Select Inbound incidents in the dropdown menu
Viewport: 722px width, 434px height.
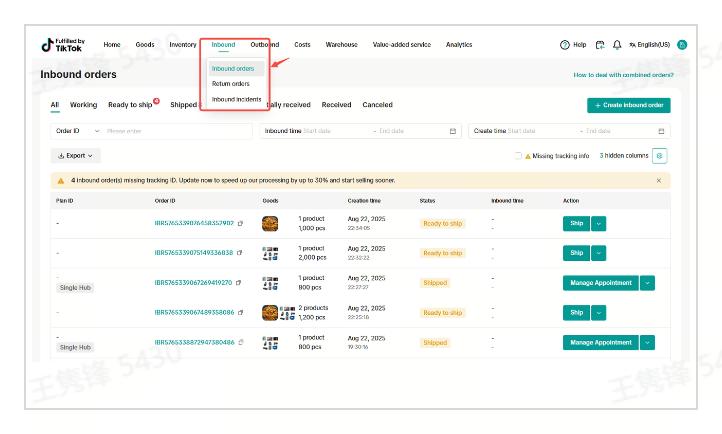pos(236,99)
